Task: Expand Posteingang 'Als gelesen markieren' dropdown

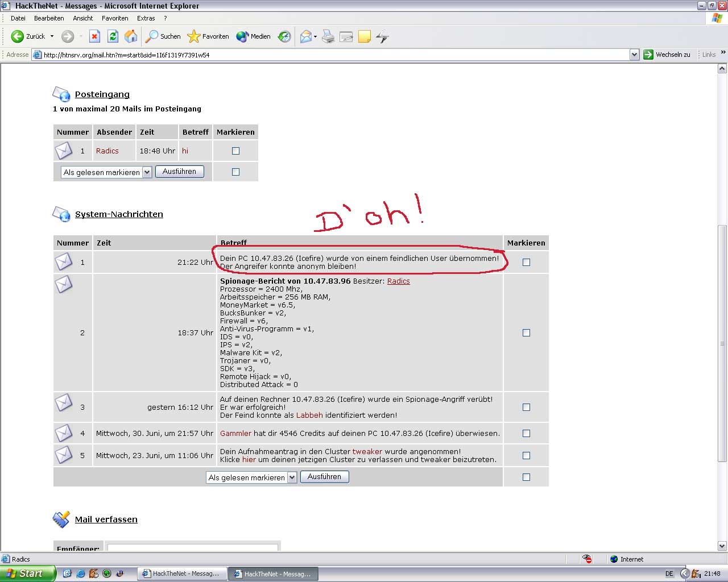Action: (x=147, y=172)
